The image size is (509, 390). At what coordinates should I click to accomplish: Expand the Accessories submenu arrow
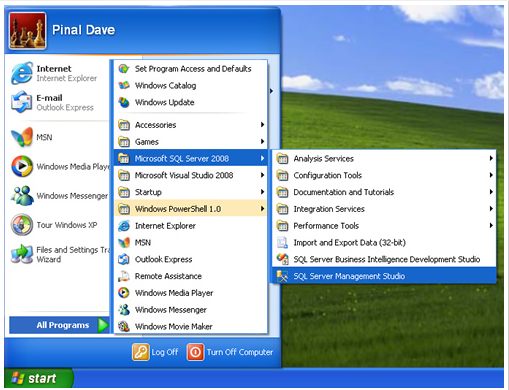click(262, 125)
